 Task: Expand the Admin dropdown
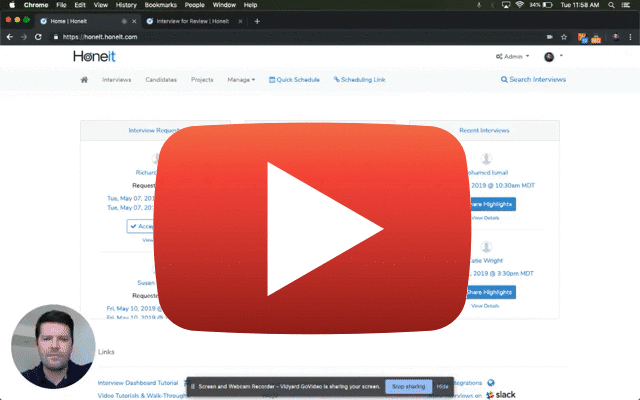point(513,56)
